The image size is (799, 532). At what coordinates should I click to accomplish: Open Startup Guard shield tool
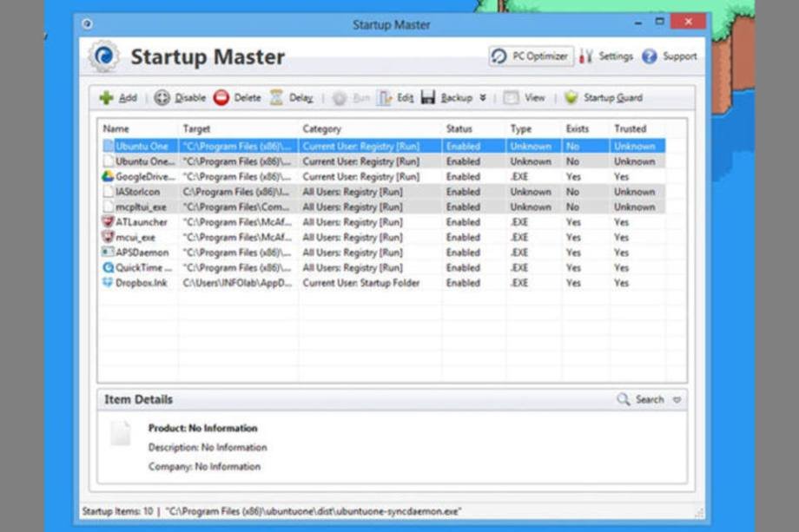tap(571, 98)
